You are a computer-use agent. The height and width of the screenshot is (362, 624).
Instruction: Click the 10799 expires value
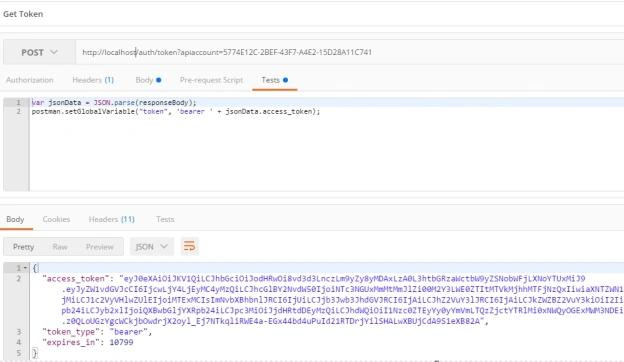(x=121, y=342)
